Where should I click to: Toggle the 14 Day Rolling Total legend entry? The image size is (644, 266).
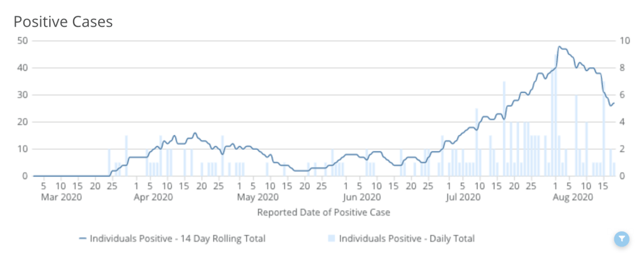(x=177, y=239)
